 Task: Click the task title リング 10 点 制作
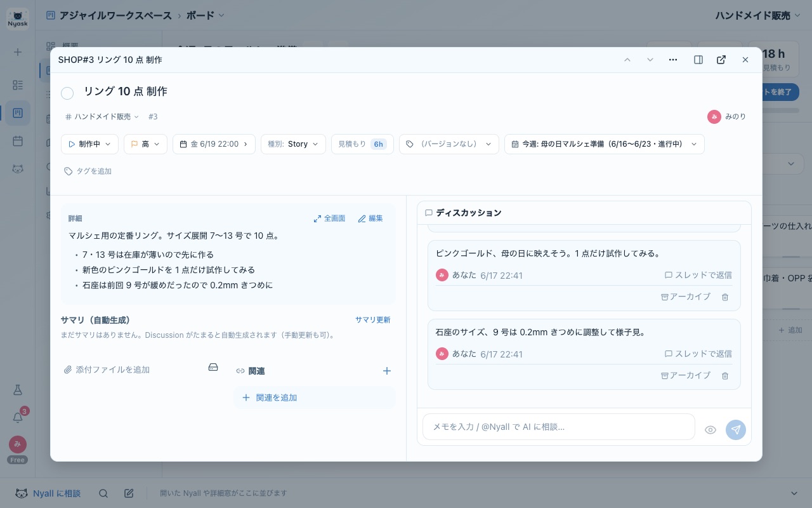tap(126, 91)
